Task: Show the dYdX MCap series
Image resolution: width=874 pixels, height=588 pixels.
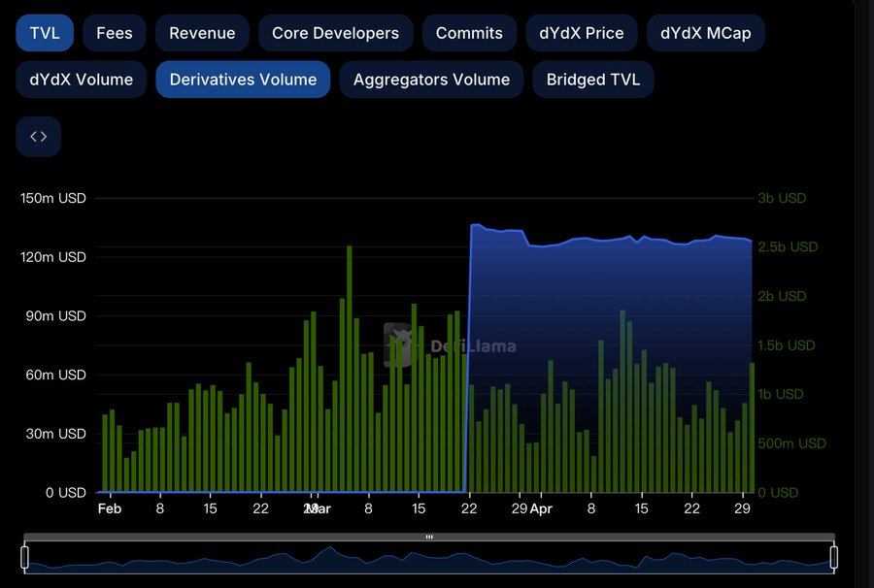Action: click(706, 33)
